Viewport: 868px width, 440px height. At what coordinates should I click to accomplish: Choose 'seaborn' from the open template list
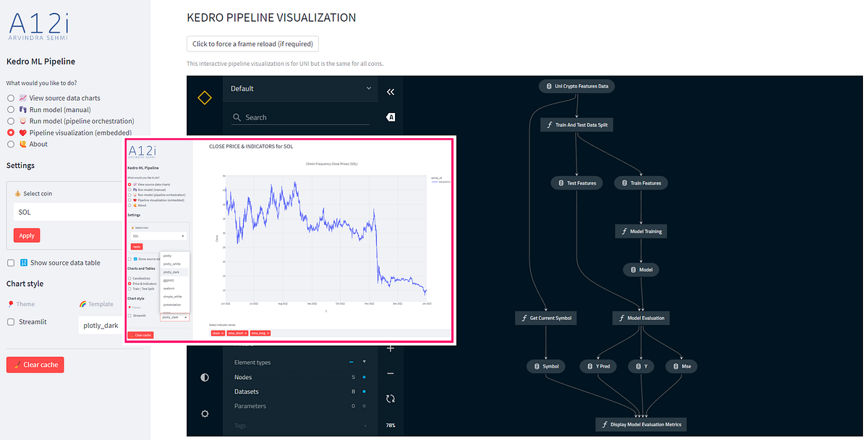[x=171, y=288]
